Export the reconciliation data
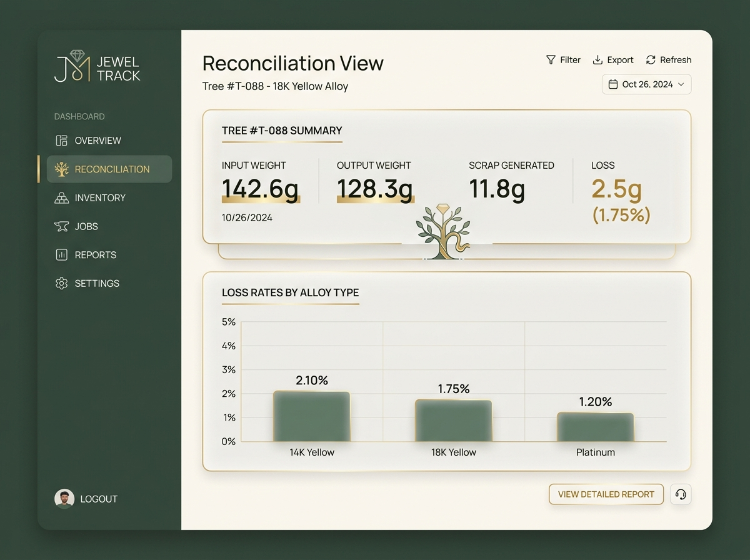This screenshot has height=560, width=750. pos(613,60)
